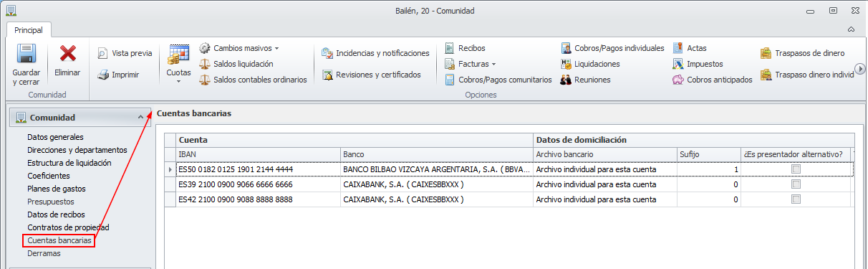Screen dimensions: 868x269
Task: Click the row indicator arrow for the ES50 row
Action: tap(170, 169)
